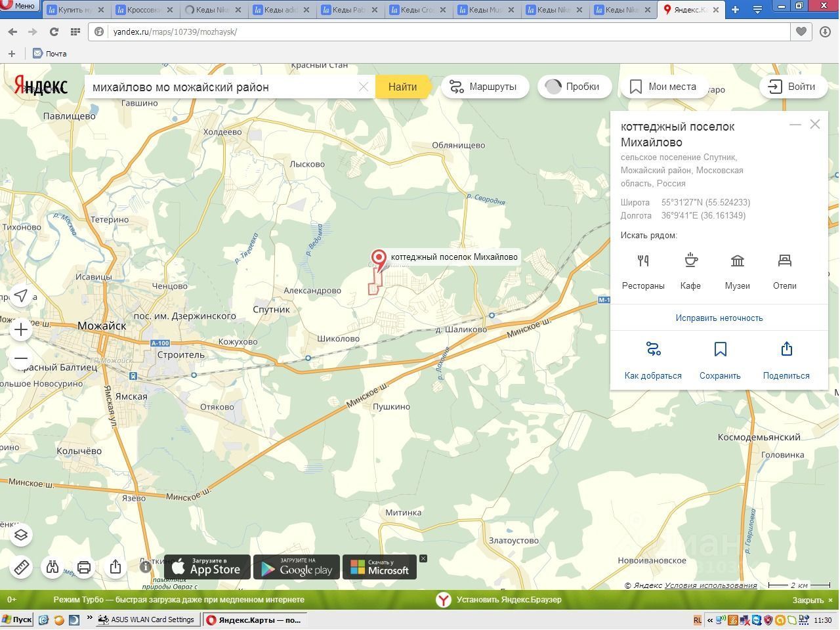Bookmark page with heart icon
The height and width of the screenshot is (630, 840).
tap(801, 31)
